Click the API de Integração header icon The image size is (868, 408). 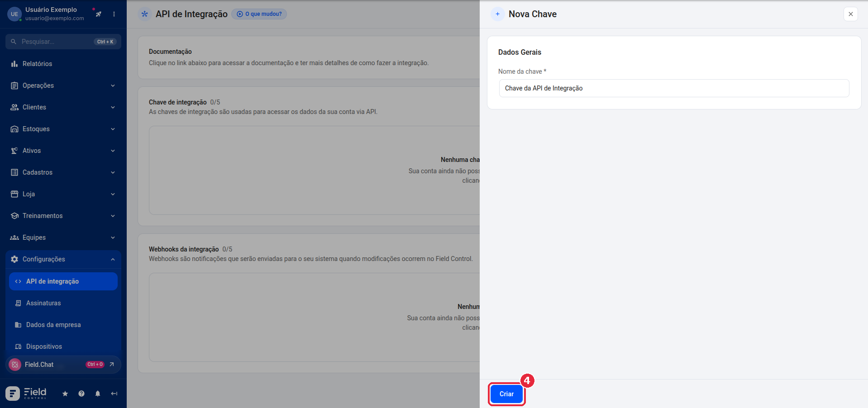pos(145,14)
